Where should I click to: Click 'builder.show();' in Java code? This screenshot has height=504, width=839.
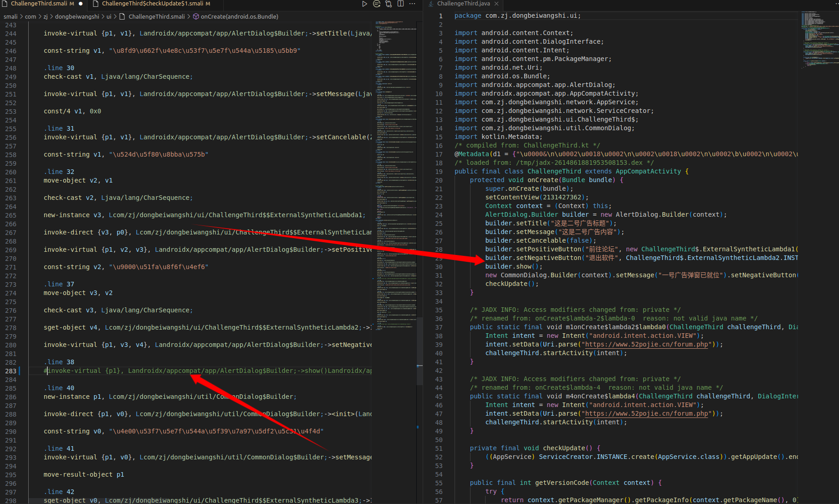(x=514, y=267)
